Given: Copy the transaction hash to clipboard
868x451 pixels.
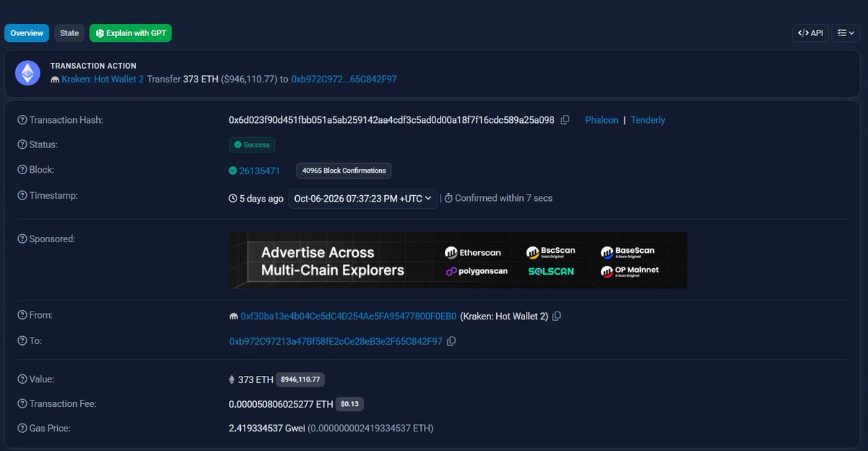Looking at the screenshot, I should point(566,120).
